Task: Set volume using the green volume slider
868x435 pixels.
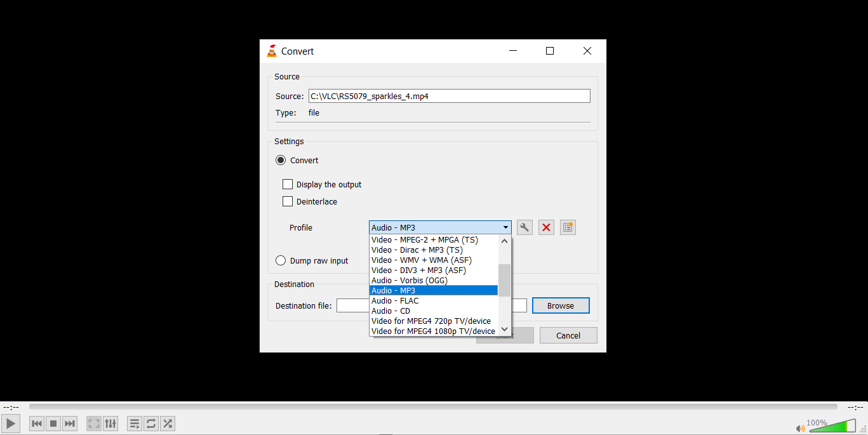Action: coord(832,426)
